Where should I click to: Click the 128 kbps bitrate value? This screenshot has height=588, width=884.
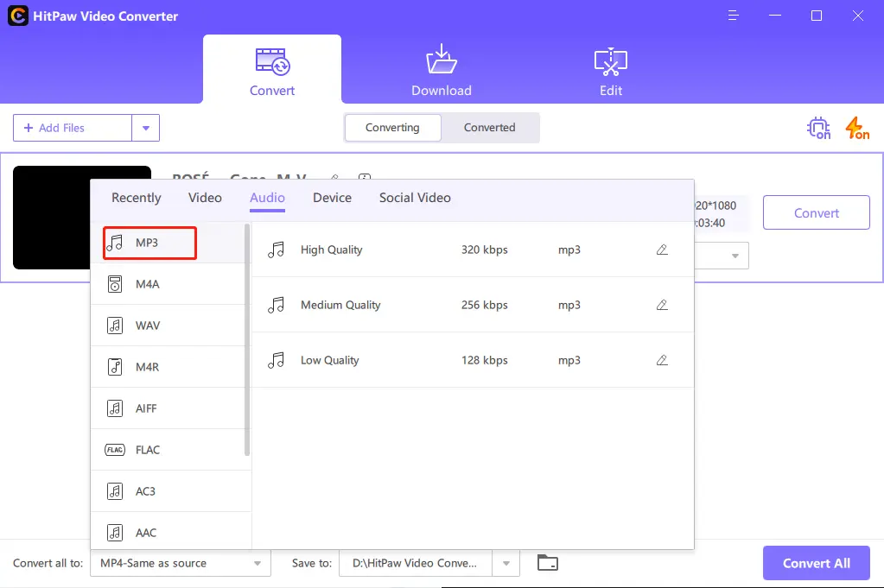[484, 360]
